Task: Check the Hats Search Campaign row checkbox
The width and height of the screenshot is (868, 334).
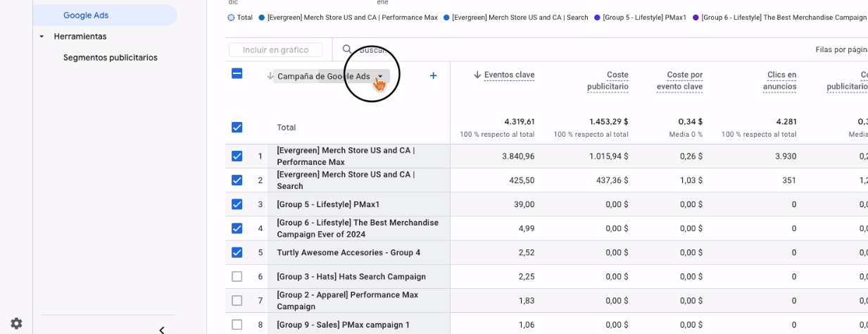Action: coord(237,276)
